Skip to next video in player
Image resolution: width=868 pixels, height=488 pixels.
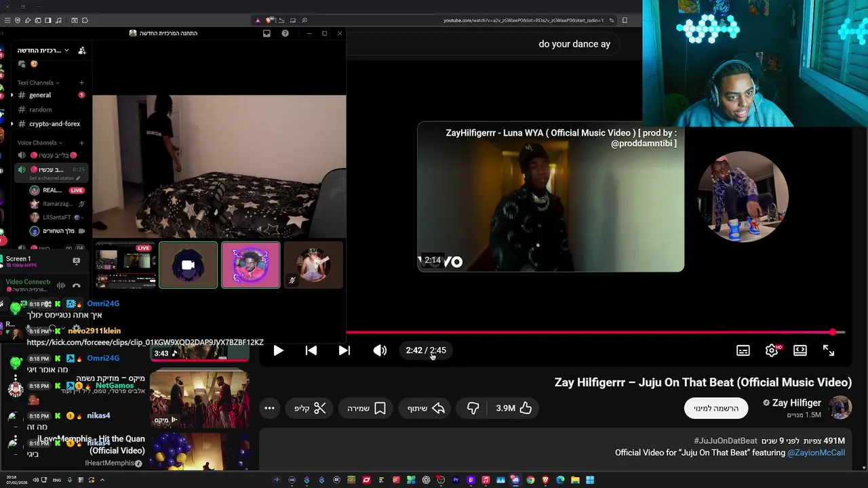pos(344,350)
